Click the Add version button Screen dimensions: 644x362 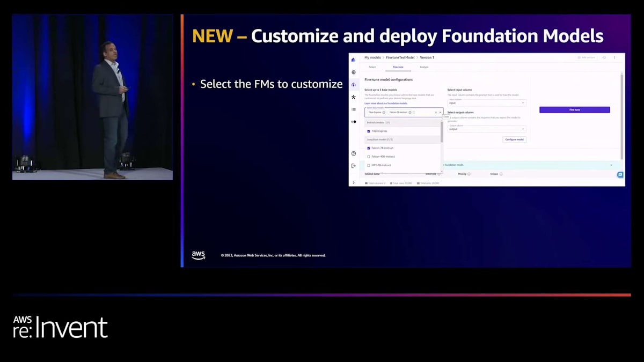(586, 57)
